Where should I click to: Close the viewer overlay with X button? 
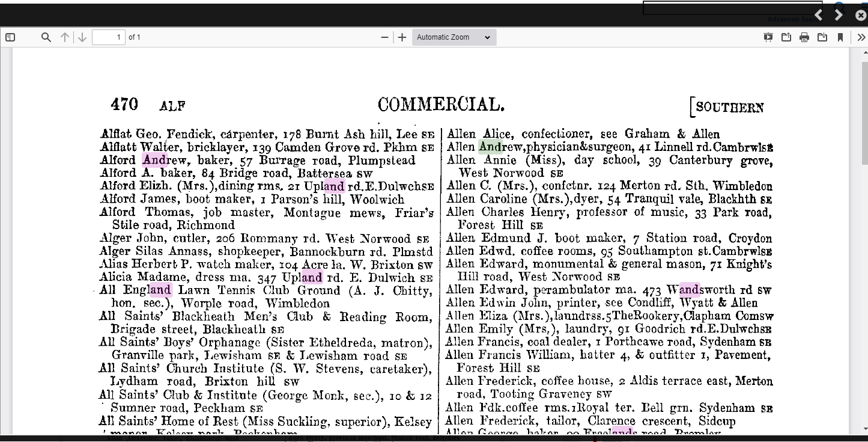tap(861, 15)
